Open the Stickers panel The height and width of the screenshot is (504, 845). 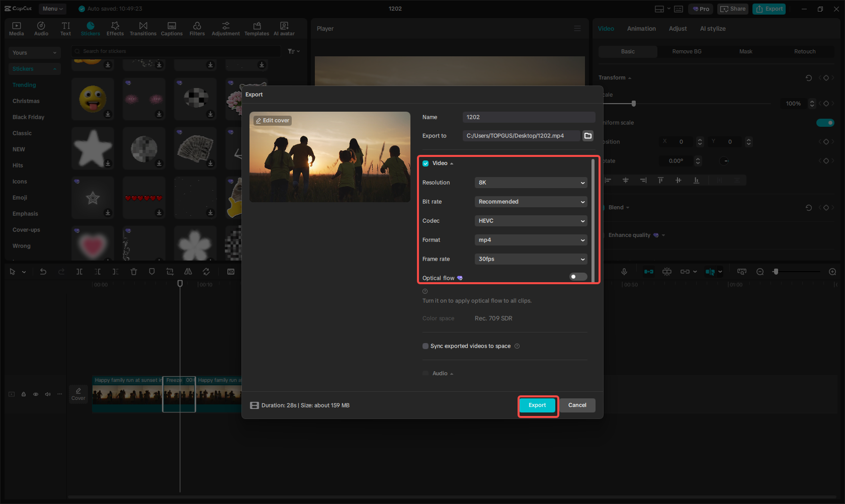pos(91,28)
